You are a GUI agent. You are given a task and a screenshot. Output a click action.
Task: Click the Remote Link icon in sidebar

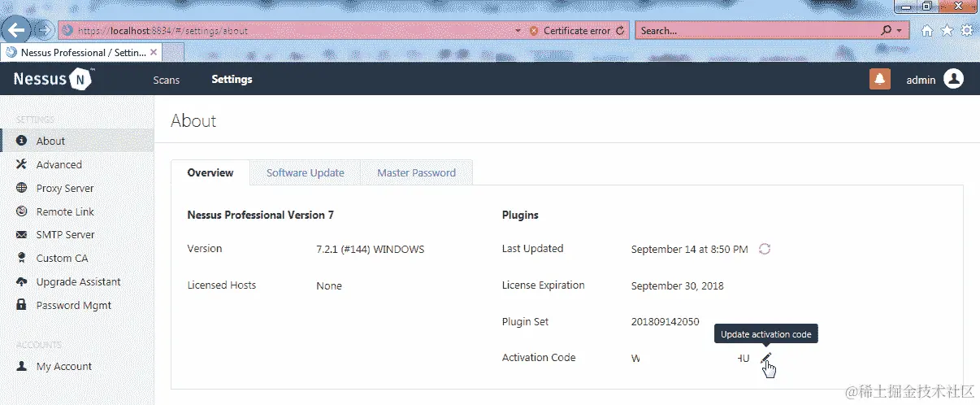[x=22, y=211]
